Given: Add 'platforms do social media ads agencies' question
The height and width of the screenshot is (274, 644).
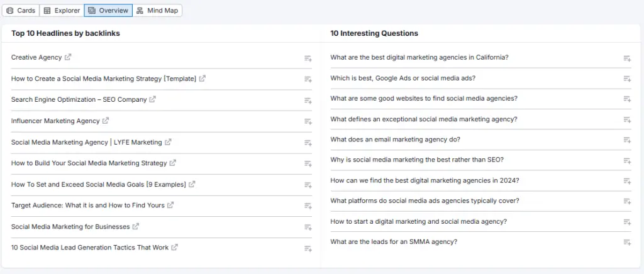Looking at the screenshot, I should 627,202.
